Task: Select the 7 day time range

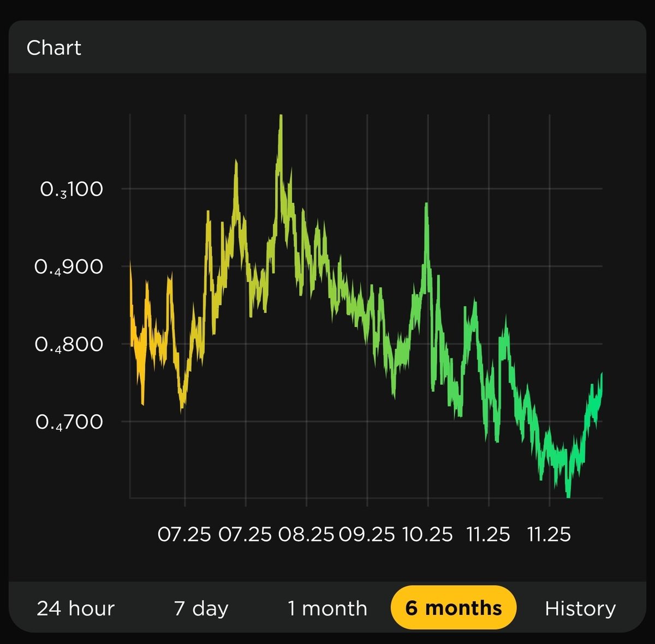Action: click(x=200, y=607)
